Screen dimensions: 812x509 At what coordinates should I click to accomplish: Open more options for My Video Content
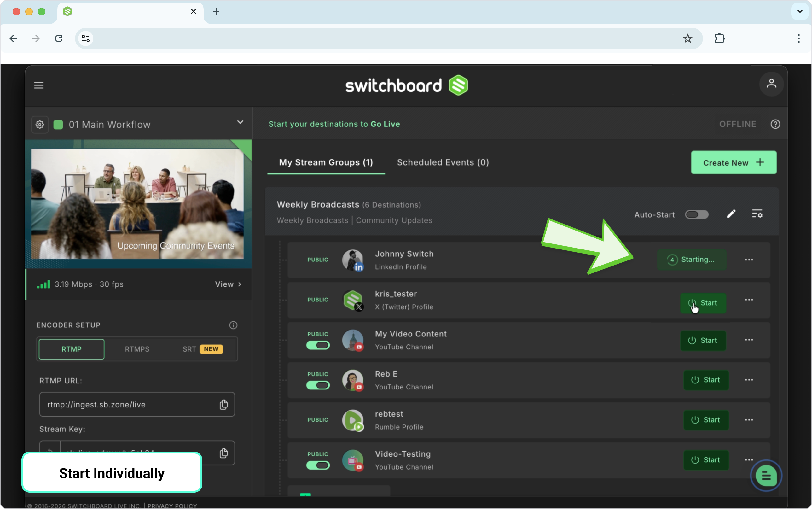coord(749,340)
